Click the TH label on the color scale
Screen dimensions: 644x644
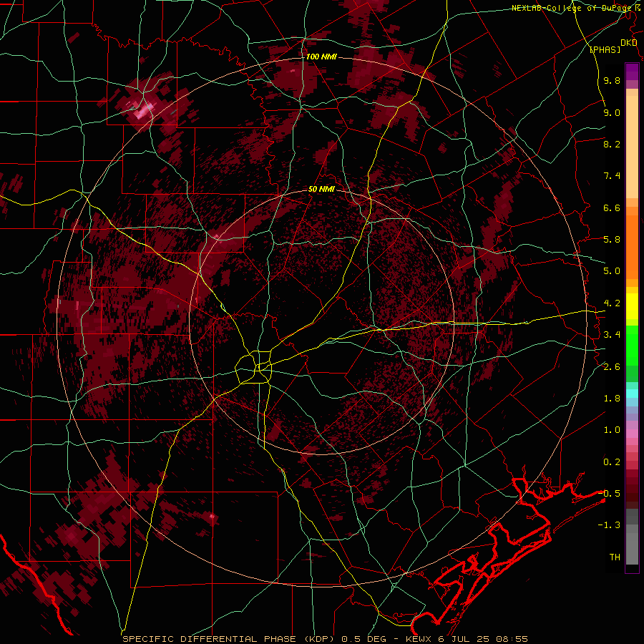(x=615, y=557)
